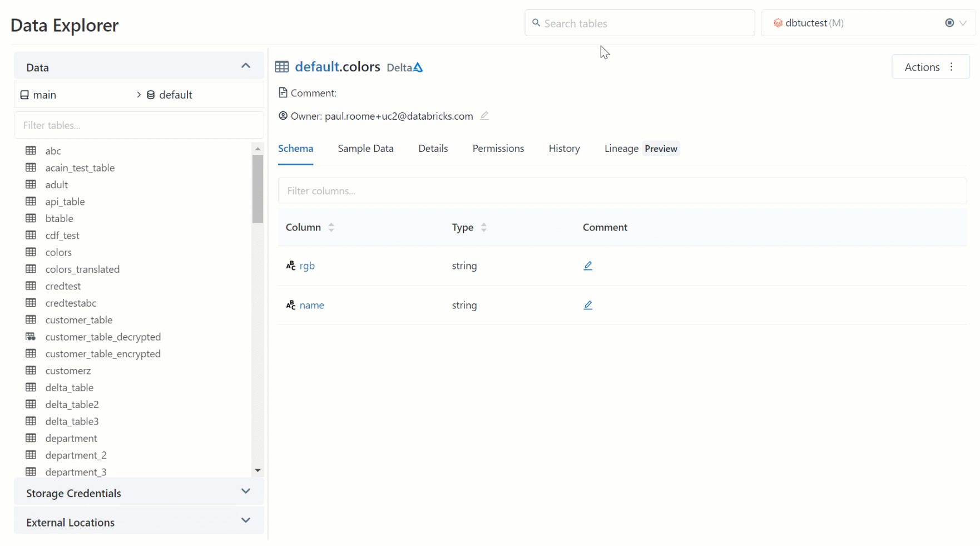Edit the comment for name column
The height and width of the screenshot is (546, 980).
point(588,306)
